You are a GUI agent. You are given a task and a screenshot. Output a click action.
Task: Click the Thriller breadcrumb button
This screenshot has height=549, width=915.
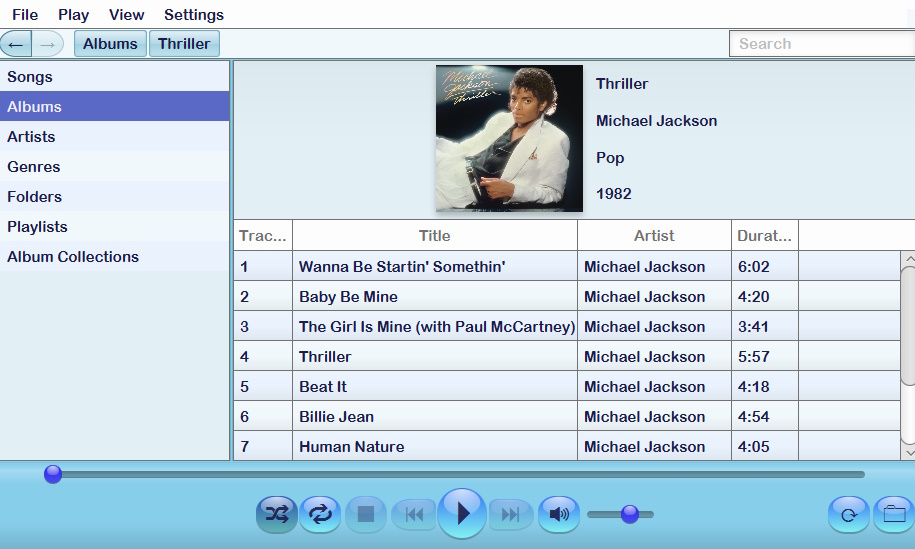(x=184, y=44)
